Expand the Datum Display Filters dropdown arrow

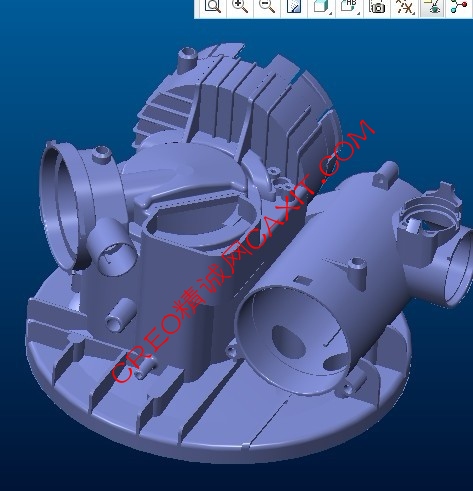(414, 13)
